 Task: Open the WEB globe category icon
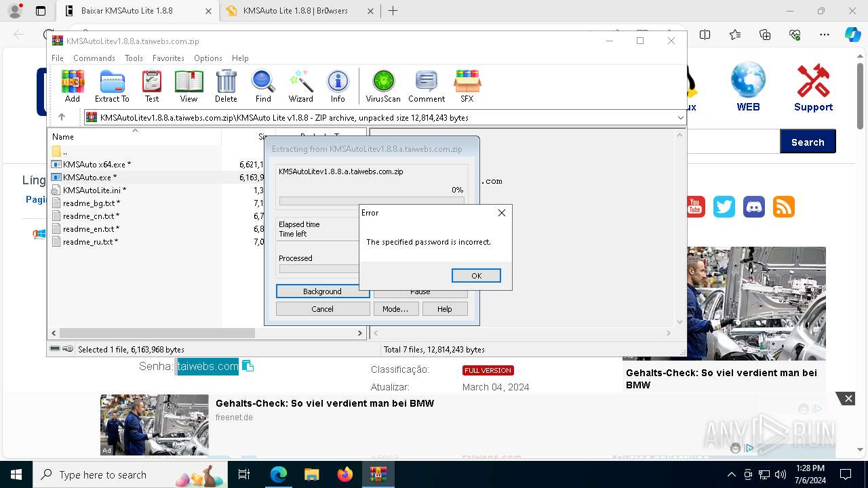748,87
